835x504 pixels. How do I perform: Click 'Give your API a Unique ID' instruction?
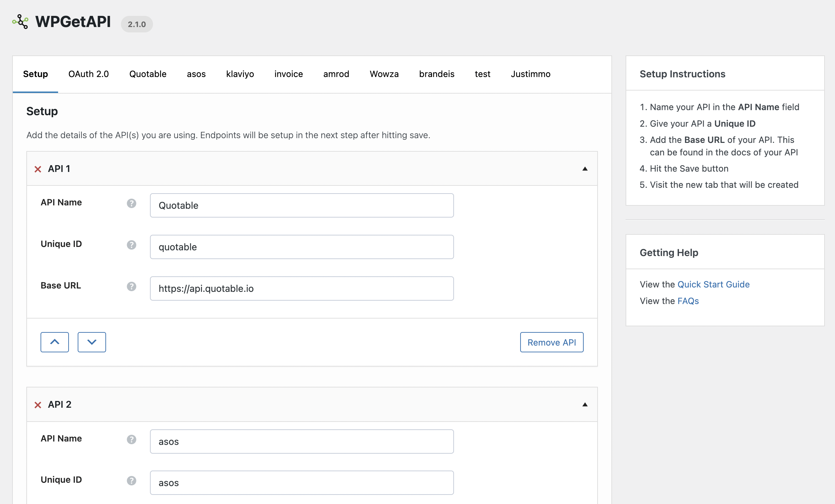coord(703,124)
